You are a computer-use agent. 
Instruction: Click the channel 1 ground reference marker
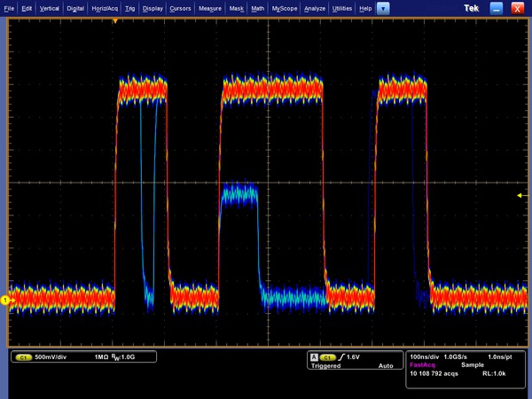(x=5, y=301)
